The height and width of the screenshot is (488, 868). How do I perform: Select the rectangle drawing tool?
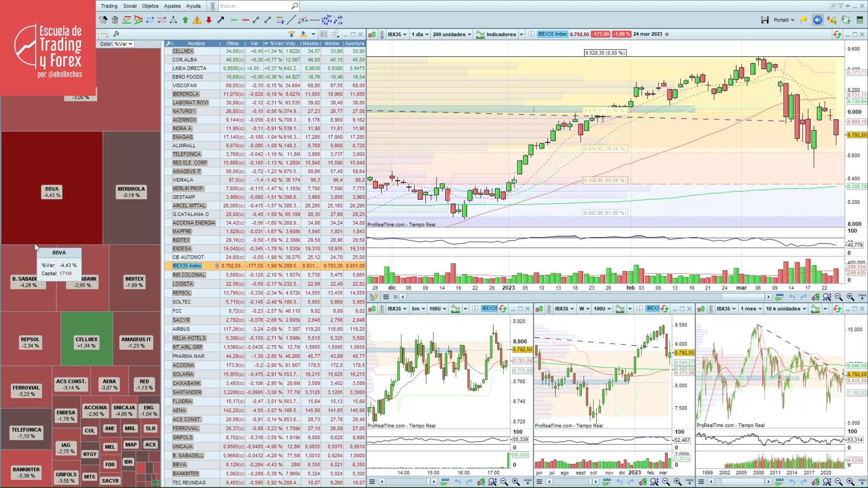click(150, 20)
